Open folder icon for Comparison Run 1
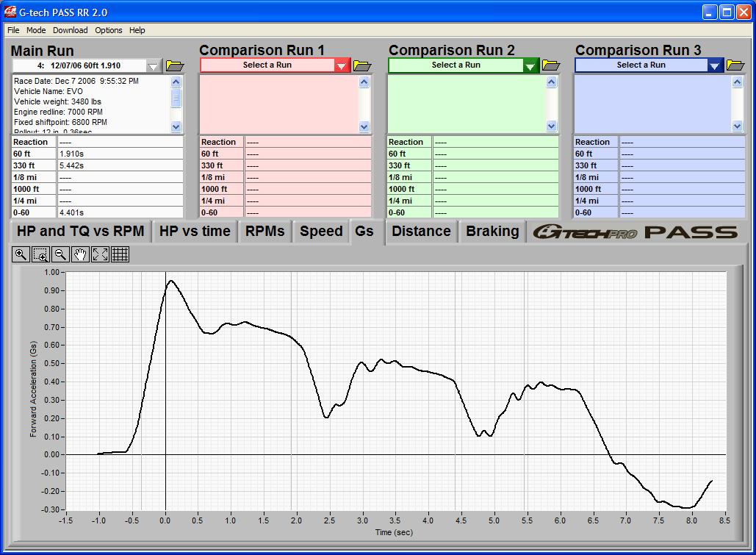Viewport: 756px width, 555px height. tap(362, 65)
